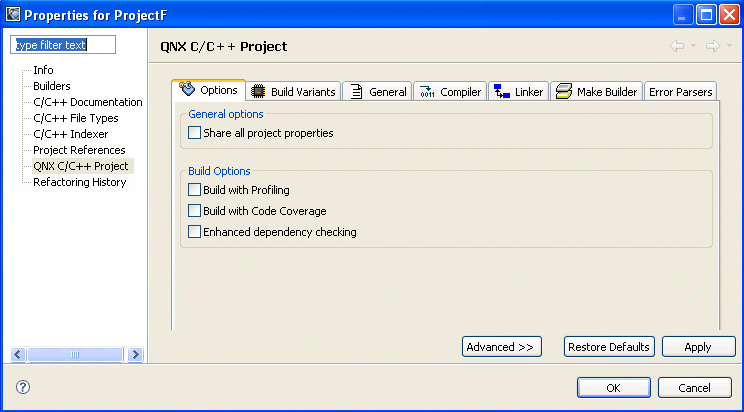Screen dimensions: 744x412
Task: Click the help question mark icon
Action: tap(23, 387)
